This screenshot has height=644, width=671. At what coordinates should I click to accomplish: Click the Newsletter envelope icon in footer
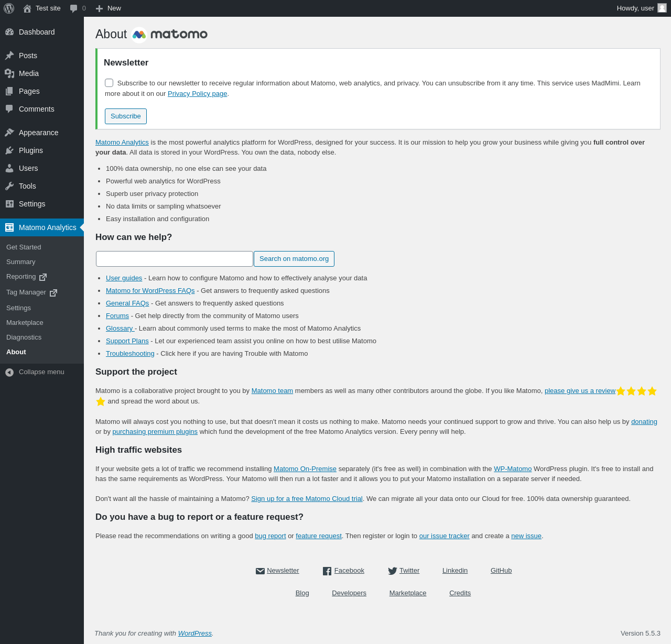260,571
